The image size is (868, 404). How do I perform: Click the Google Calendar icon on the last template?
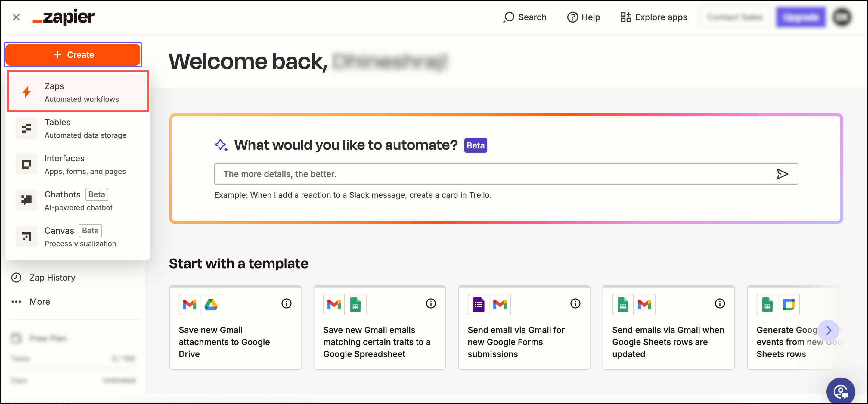[x=789, y=305]
